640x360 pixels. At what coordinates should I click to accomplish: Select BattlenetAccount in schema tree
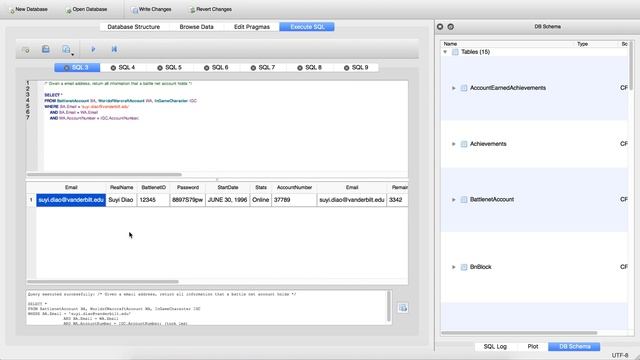[492, 200]
